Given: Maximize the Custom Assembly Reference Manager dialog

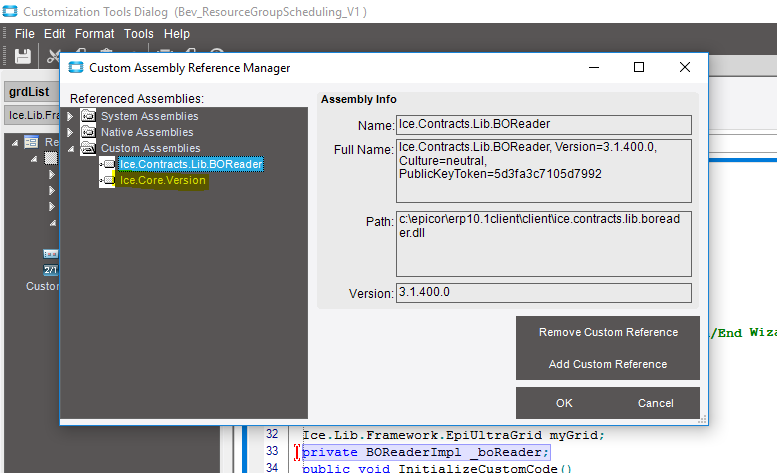Looking at the screenshot, I should pos(639,67).
